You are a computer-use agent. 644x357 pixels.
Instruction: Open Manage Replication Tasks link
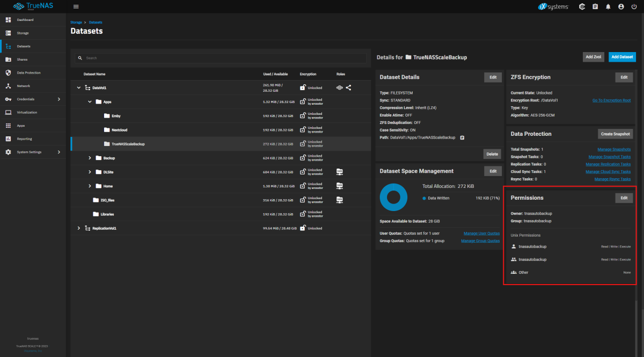(608, 164)
